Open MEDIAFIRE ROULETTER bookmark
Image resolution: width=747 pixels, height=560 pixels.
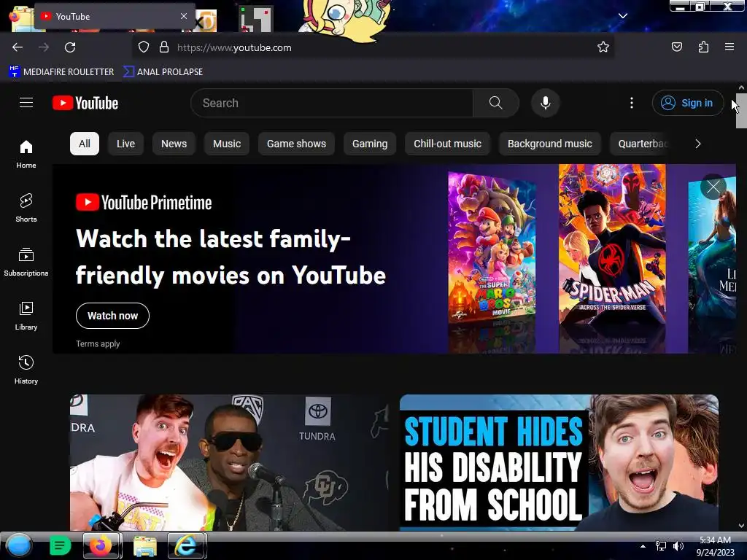pyautogui.click(x=61, y=72)
